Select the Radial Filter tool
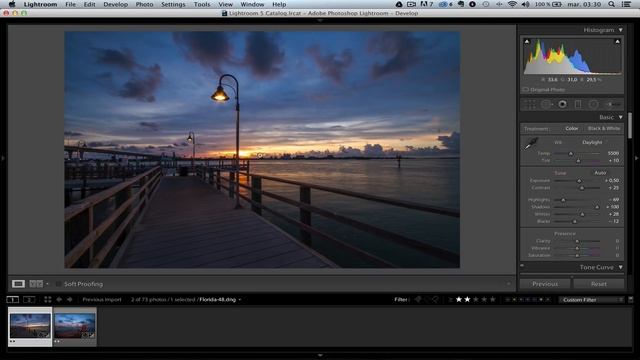The height and width of the screenshot is (360, 640). click(x=593, y=104)
